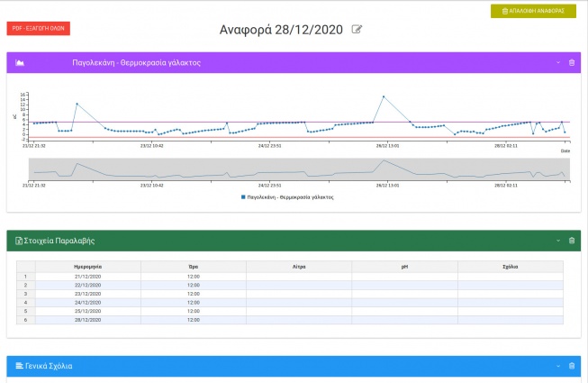Click the Λίτρα cell for 21/12/2020

(x=298, y=276)
